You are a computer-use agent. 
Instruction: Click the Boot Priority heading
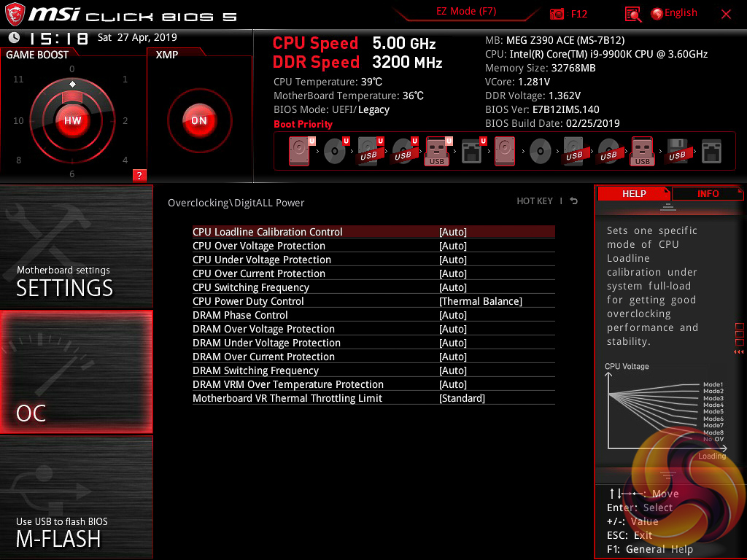pos(303,124)
